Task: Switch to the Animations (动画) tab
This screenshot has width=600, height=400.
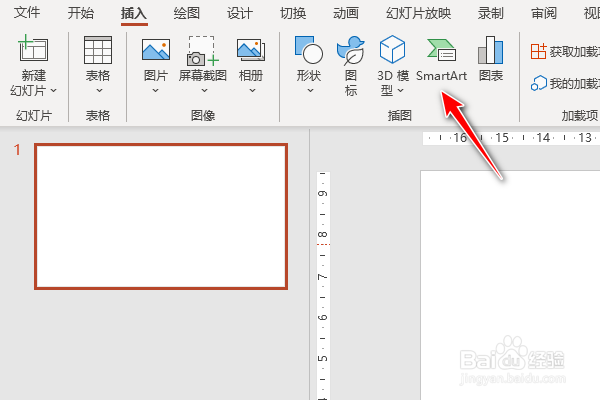Action: coord(346,13)
